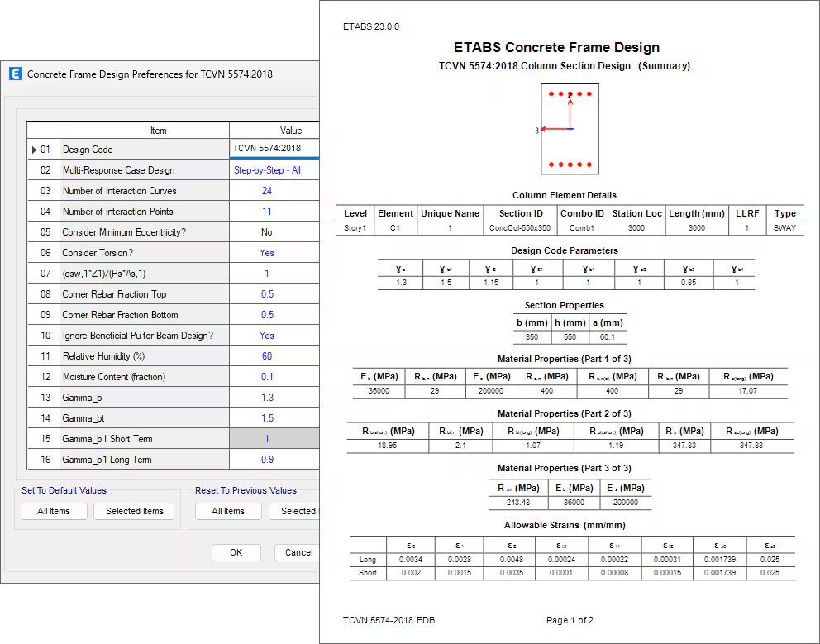The image size is (820, 644).
Task: Click the Item column header
Action: tap(158, 130)
